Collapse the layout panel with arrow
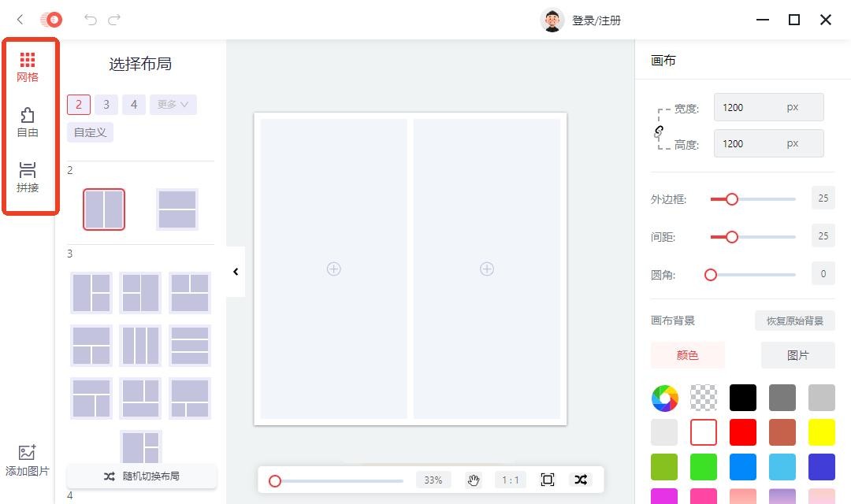The width and height of the screenshot is (851, 504). [236, 272]
